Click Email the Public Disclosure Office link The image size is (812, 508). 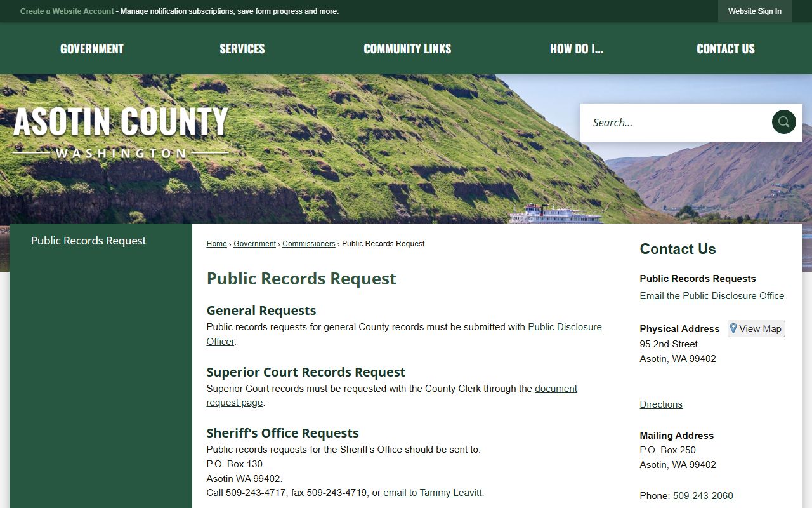point(712,296)
